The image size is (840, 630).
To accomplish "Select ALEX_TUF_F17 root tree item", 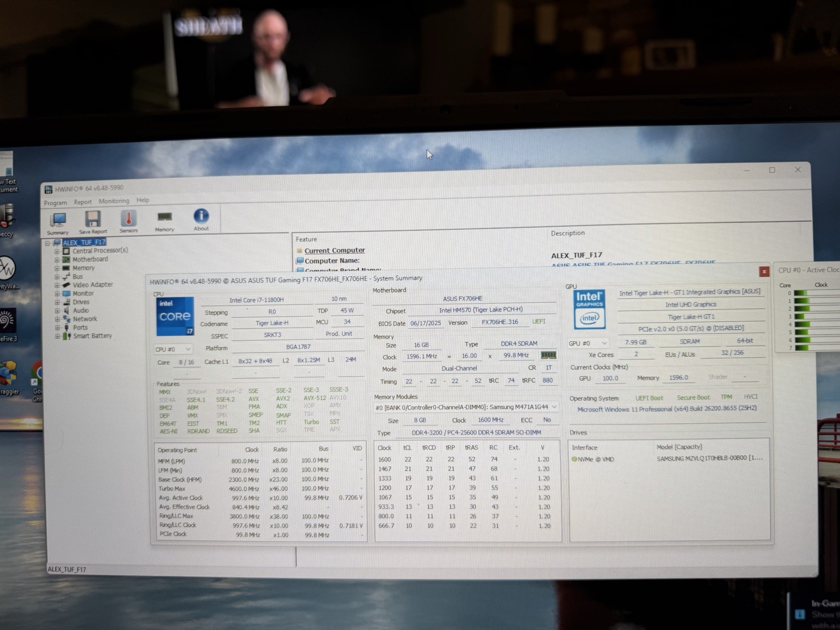I will pyautogui.click(x=84, y=243).
